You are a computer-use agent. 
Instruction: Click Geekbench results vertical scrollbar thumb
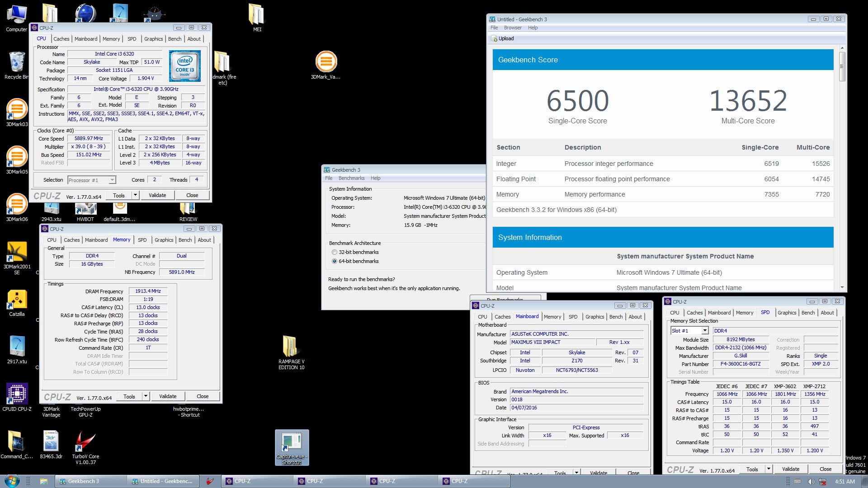[x=842, y=66]
